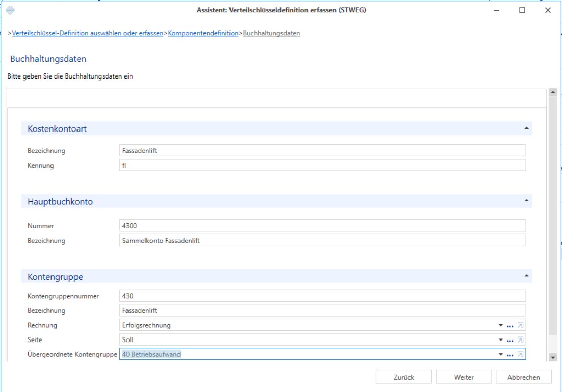This screenshot has width=562, height=392.
Task: Open the ellipsis lookup for Rechnung
Action: pos(510,326)
